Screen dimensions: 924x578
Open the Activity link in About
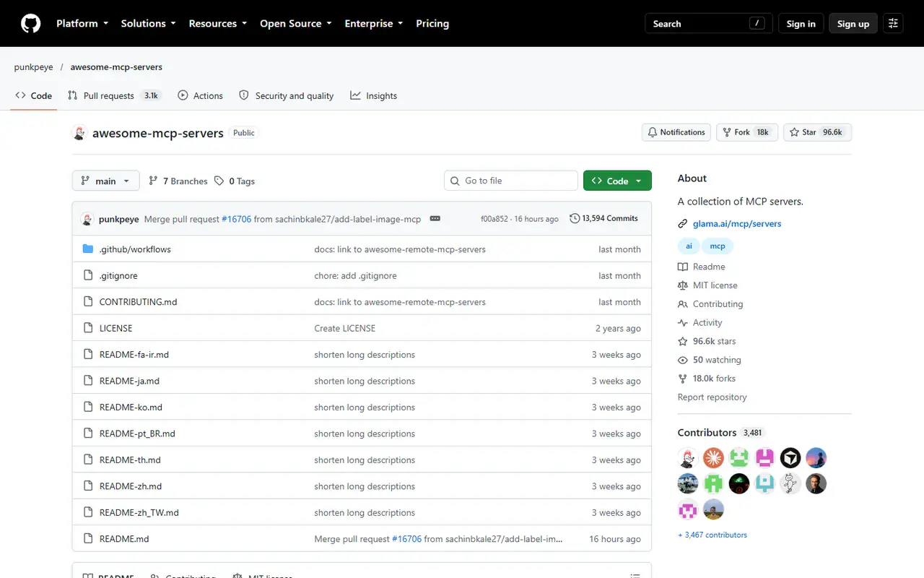(700, 323)
